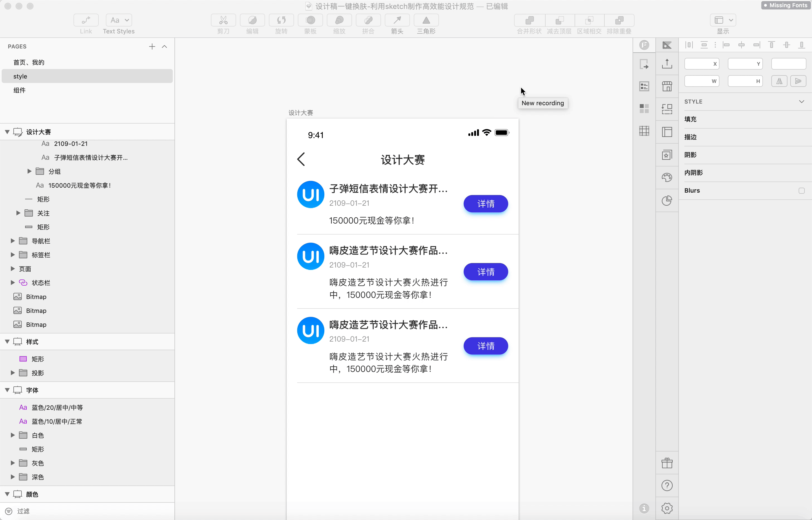Open the Text Styles dropdown

pos(119,20)
